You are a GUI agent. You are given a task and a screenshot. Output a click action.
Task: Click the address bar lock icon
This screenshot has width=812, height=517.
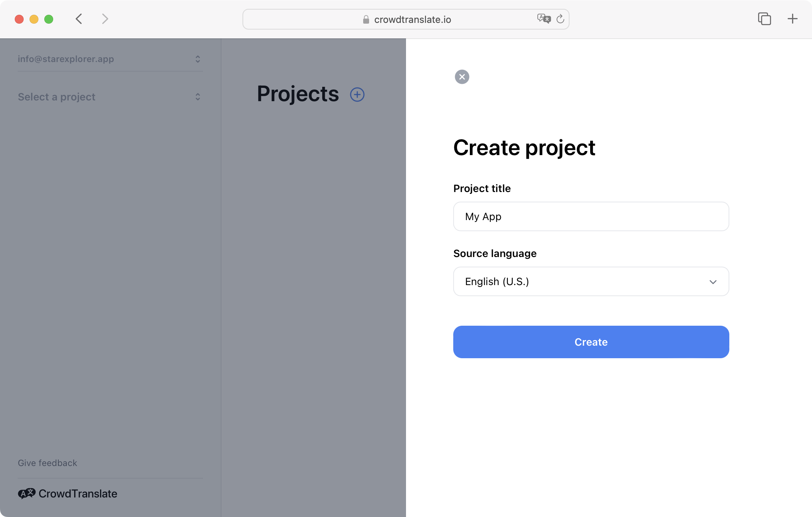pos(366,20)
